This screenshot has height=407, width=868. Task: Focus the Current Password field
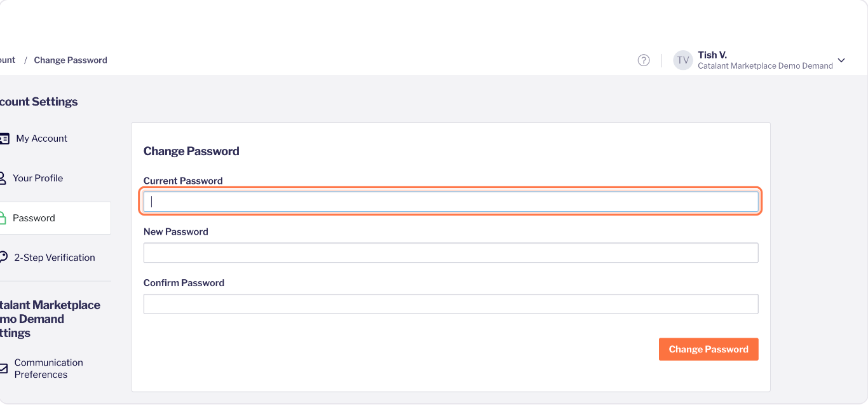coord(451,202)
